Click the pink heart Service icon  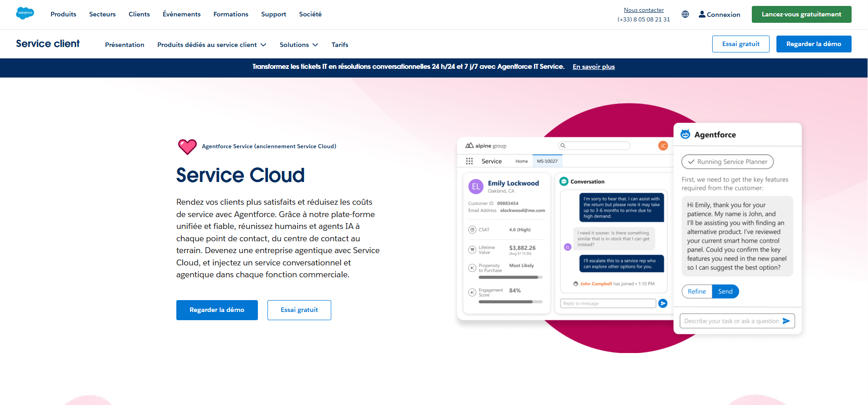[x=187, y=147]
